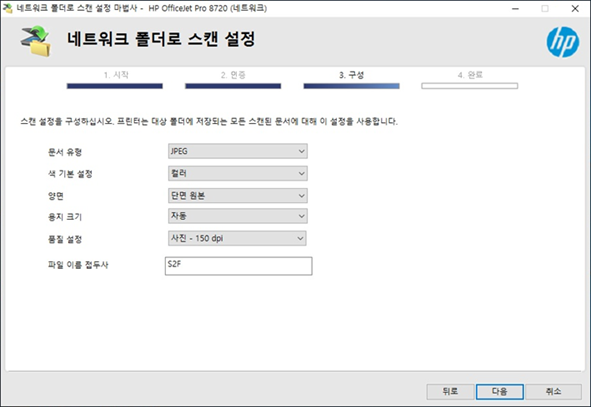Screen dimensions: 591x407
Task: Click the 품질 설정 label
Action: [x=65, y=239]
